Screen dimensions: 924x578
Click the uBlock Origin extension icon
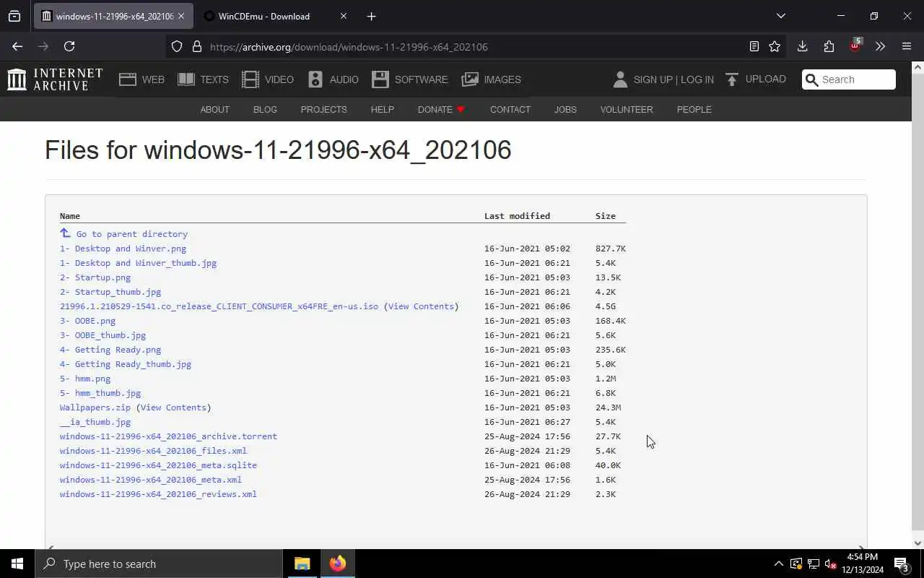tap(855, 46)
